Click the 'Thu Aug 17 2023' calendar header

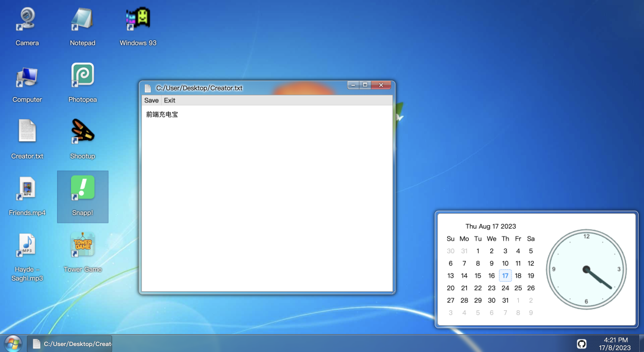tap(490, 226)
